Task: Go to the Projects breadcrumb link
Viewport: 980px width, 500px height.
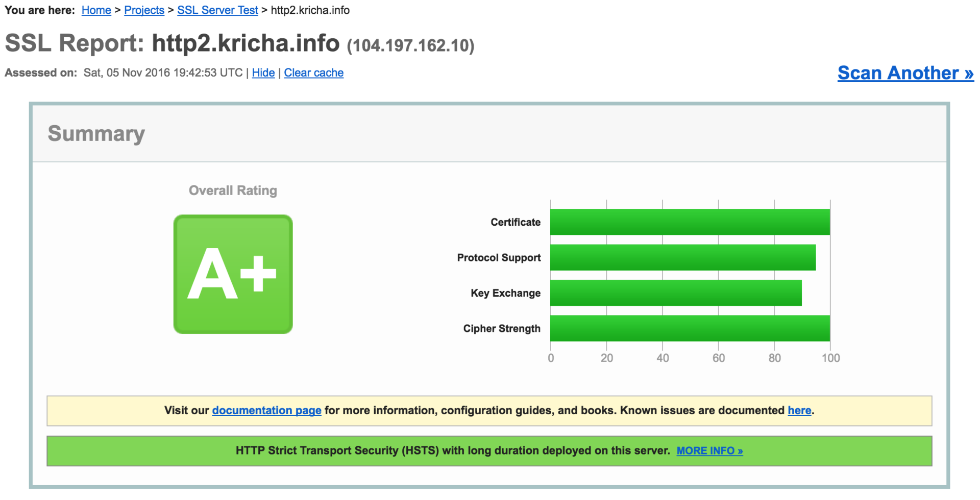Action: click(144, 10)
